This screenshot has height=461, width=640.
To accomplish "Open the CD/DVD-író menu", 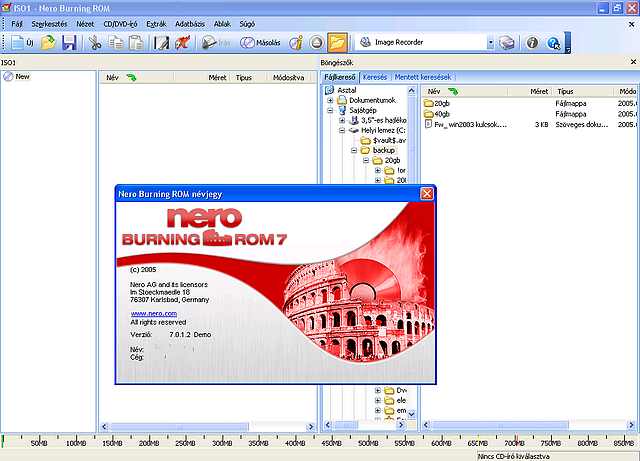I will click(x=121, y=22).
